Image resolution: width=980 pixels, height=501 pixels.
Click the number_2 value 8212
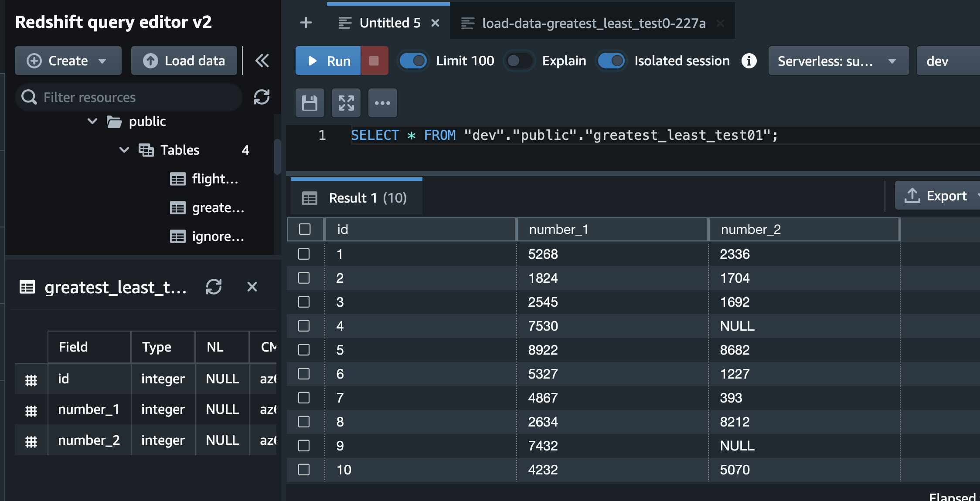(x=735, y=422)
